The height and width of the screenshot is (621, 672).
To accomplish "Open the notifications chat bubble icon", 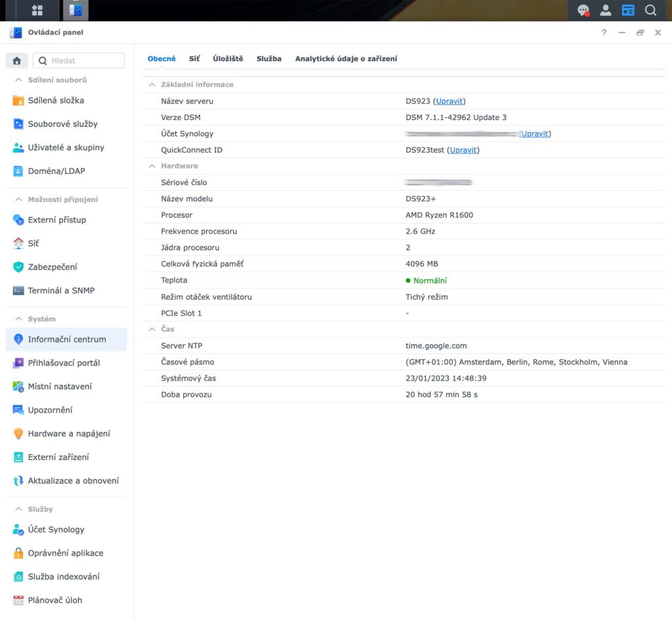I will 583,10.
